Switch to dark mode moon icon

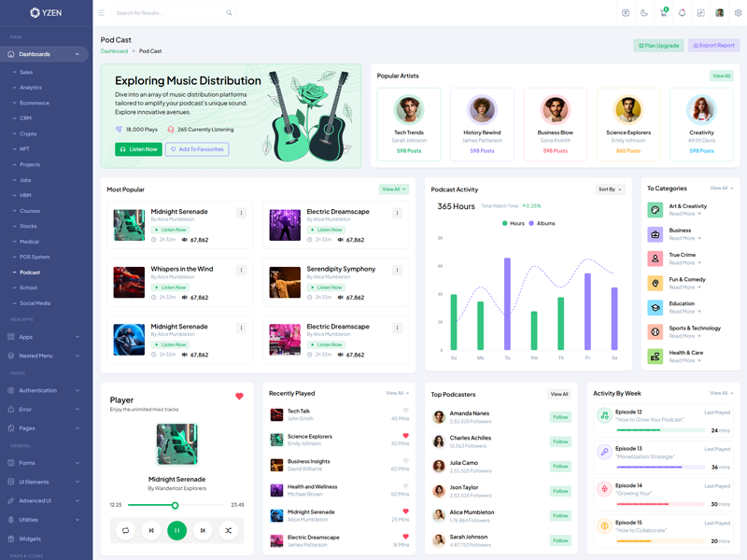(x=644, y=13)
